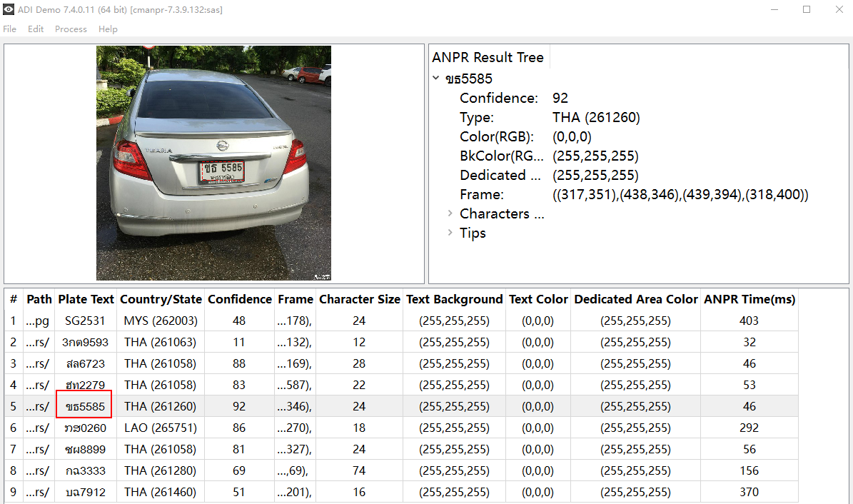Maximize the ADI Demo window

pyautogui.click(x=807, y=9)
